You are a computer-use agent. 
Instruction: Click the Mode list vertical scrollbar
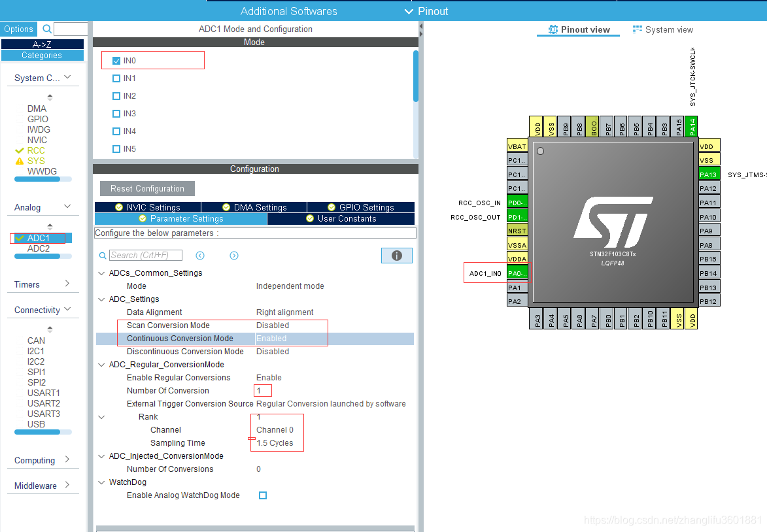click(x=416, y=76)
